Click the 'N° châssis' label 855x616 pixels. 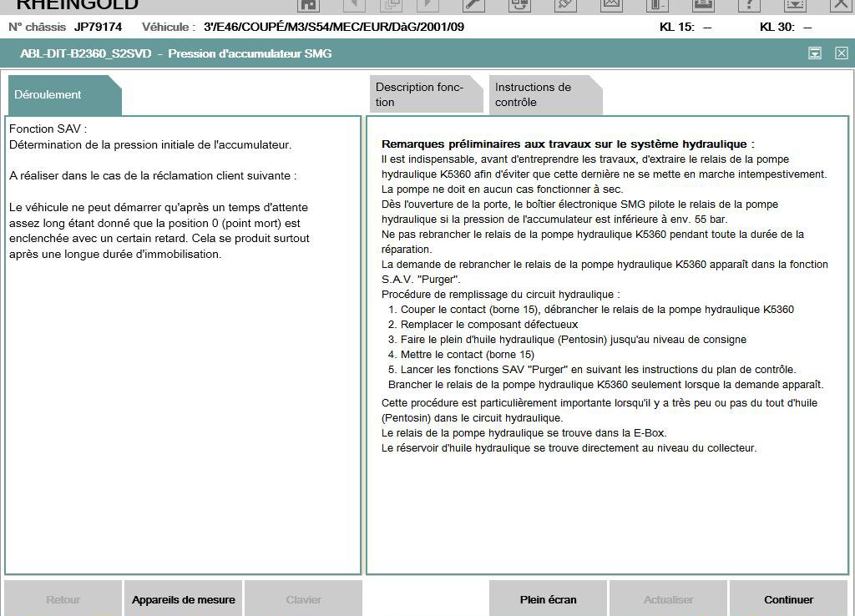click(37, 27)
